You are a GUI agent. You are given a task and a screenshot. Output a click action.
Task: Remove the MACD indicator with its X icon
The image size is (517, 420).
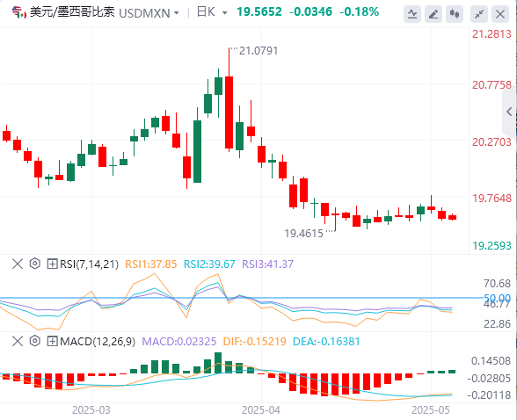tap(18, 341)
